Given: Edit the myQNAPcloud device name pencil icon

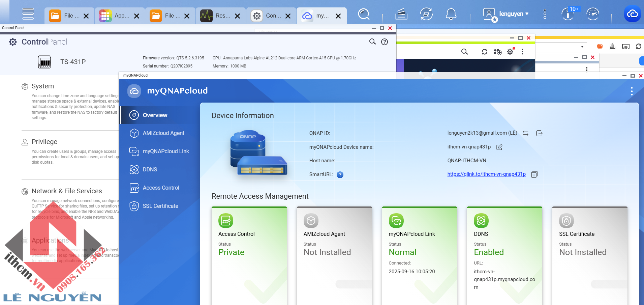Looking at the screenshot, I should click(x=499, y=147).
